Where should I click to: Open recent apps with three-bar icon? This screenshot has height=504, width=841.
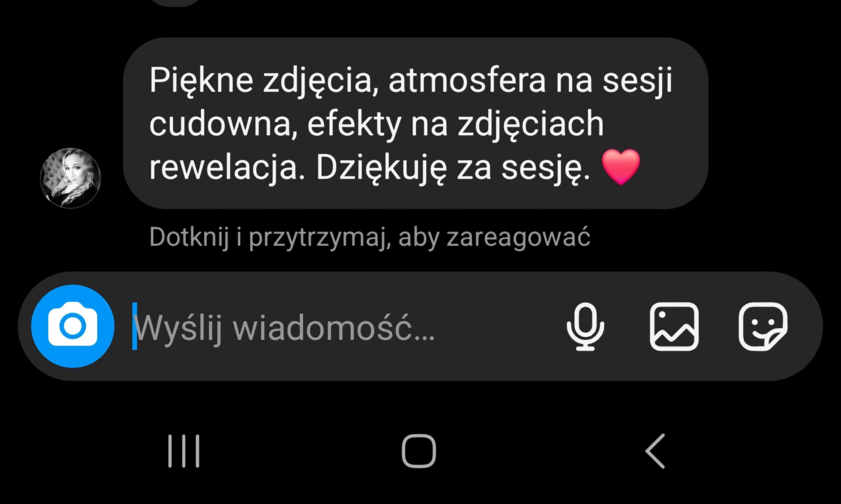click(x=184, y=451)
